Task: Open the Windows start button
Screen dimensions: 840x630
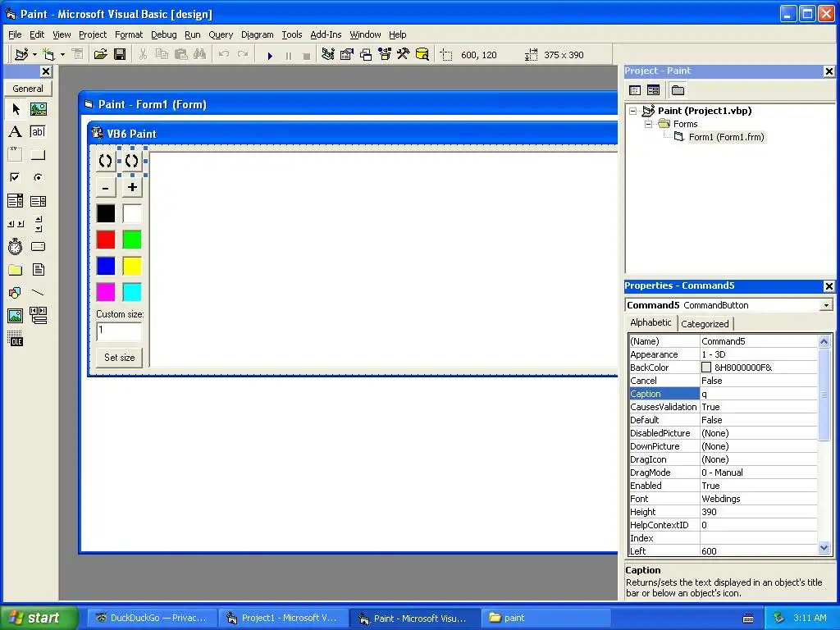Action: click(39, 618)
